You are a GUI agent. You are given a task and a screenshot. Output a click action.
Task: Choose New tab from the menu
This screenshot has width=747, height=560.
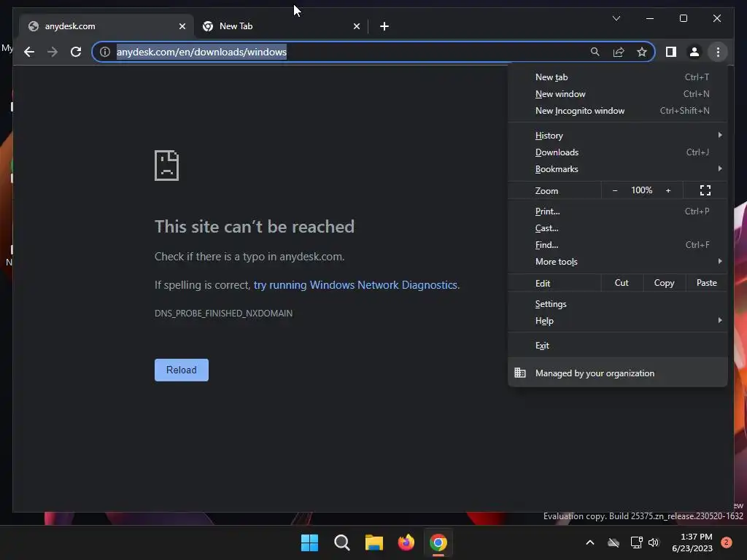click(617, 77)
